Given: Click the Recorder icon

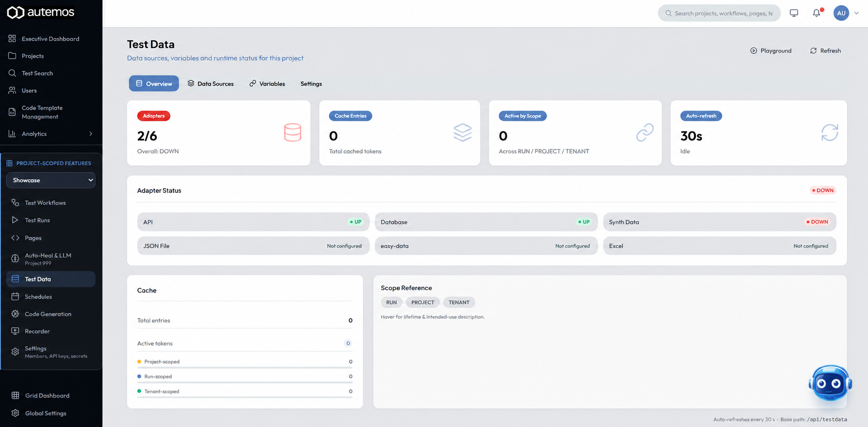Looking at the screenshot, I should [15, 331].
